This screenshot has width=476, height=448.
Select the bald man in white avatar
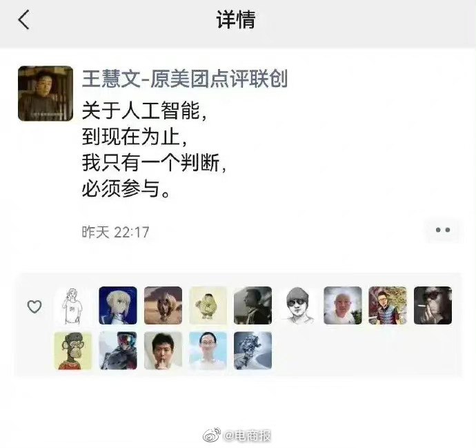[x=343, y=306]
